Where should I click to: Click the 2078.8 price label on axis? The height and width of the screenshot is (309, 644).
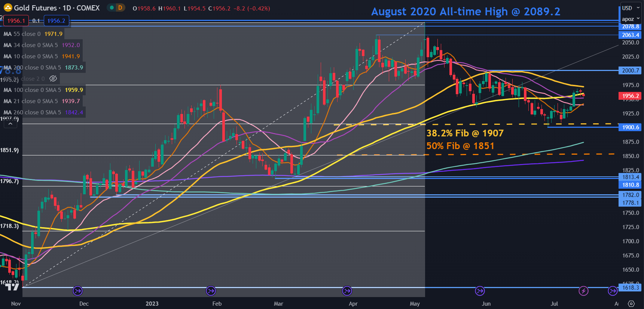(631, 27)
